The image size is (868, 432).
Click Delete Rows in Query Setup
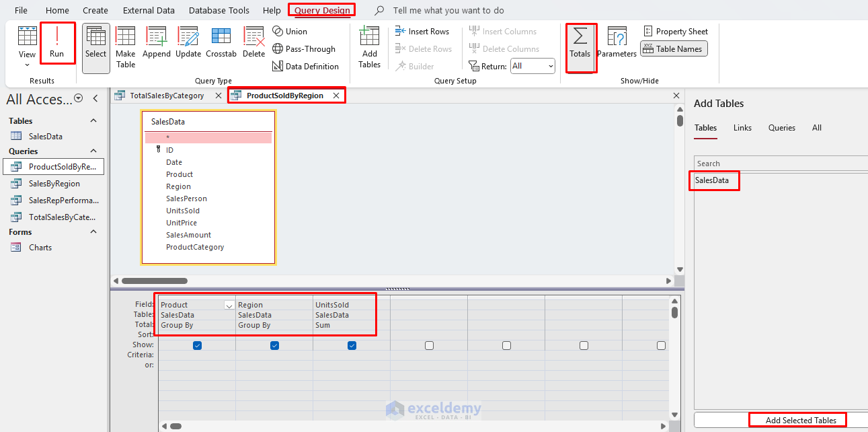(423, 49)
